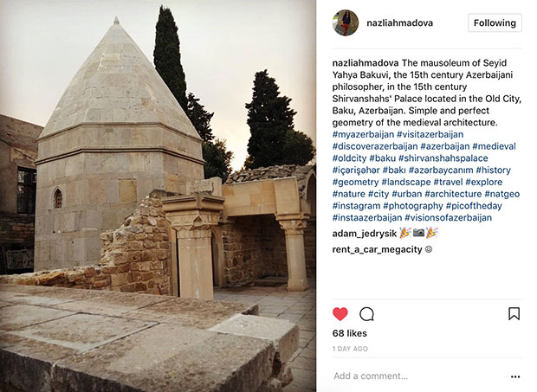Viewport: 537px width, 392px height.
Task: Open comments via speech bubble icon
Action: pyautogui.click(x=366, y=313)
